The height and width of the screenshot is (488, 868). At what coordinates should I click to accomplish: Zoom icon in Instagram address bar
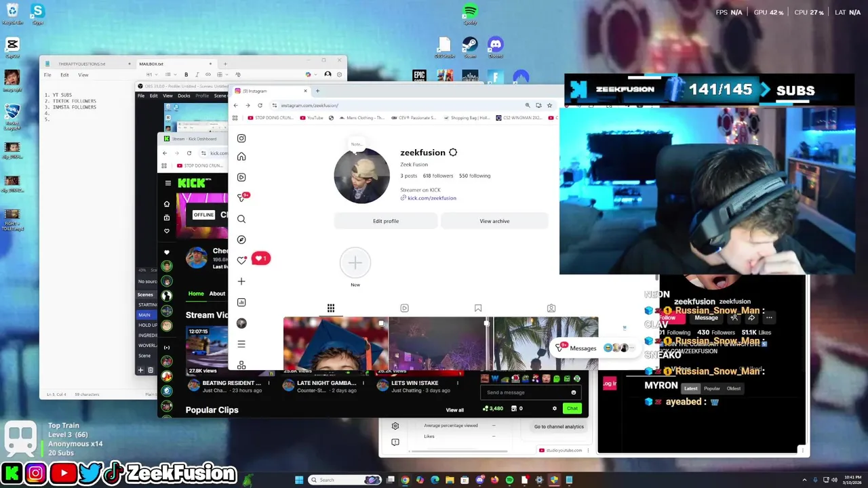point(528,105)
